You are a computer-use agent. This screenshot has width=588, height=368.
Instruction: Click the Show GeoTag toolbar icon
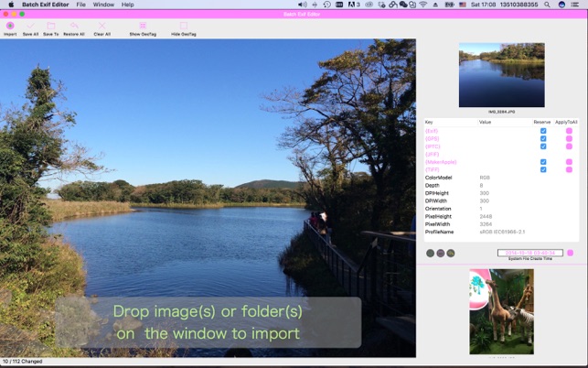[143, 26]
